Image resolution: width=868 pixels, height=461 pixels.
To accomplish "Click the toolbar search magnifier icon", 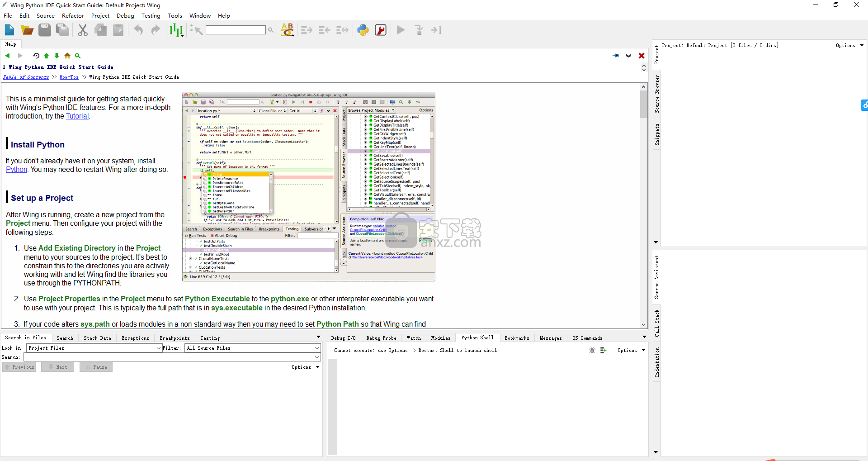I will pyautogui.click(x=271, y=30).
